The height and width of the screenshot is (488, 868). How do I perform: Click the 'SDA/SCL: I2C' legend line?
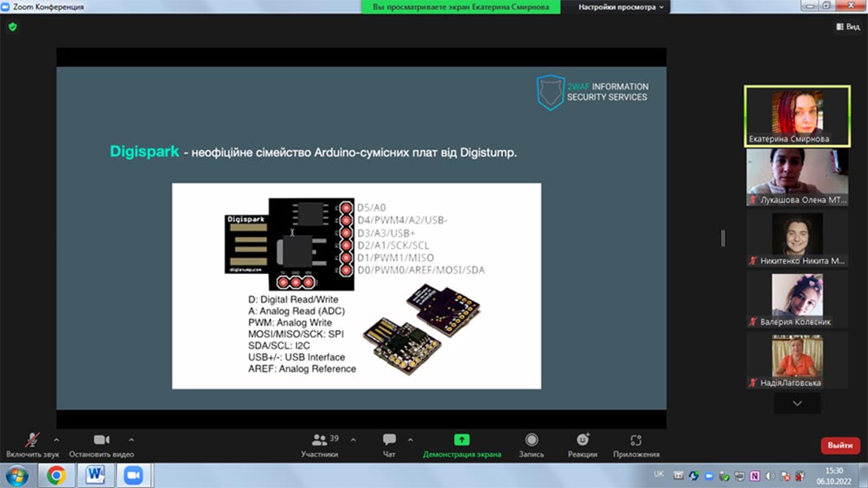coord(279,345)
